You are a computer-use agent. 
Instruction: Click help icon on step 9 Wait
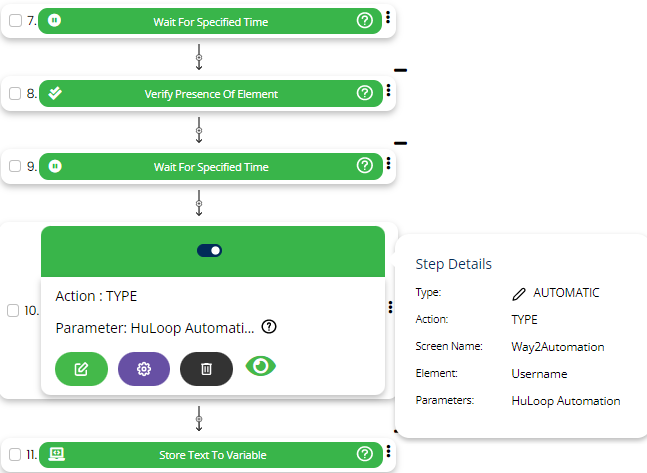(x=365, y=165)
